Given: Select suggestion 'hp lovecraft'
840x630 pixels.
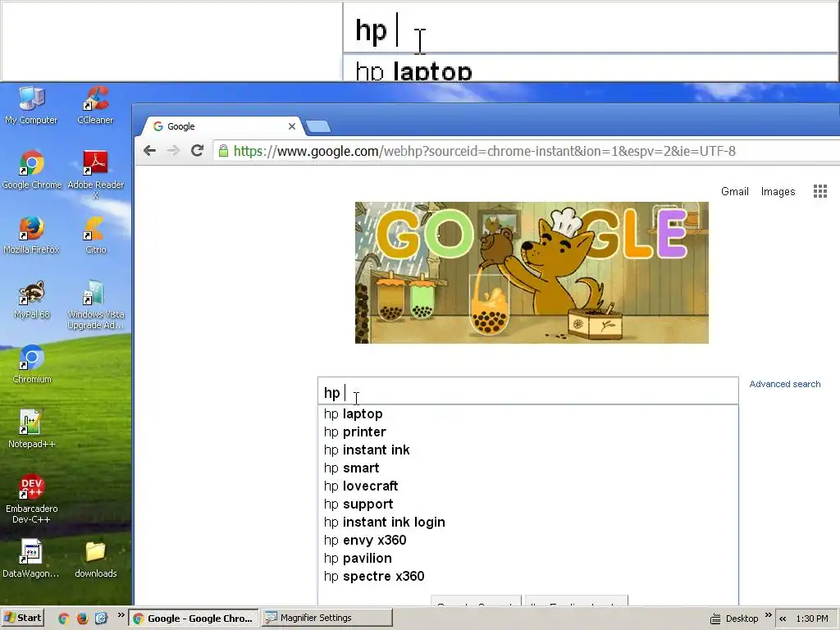Looking at the screenshot, I should [527, 486].
